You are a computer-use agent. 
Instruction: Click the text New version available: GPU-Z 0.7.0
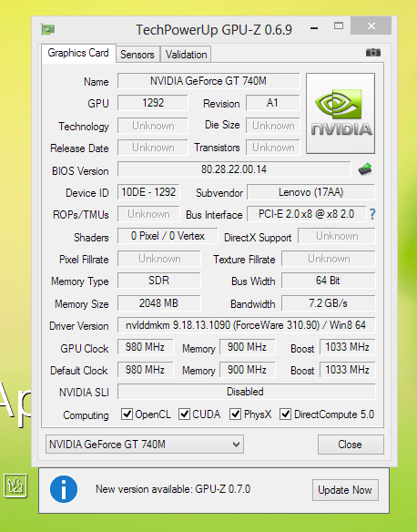[x=173, y=489]
